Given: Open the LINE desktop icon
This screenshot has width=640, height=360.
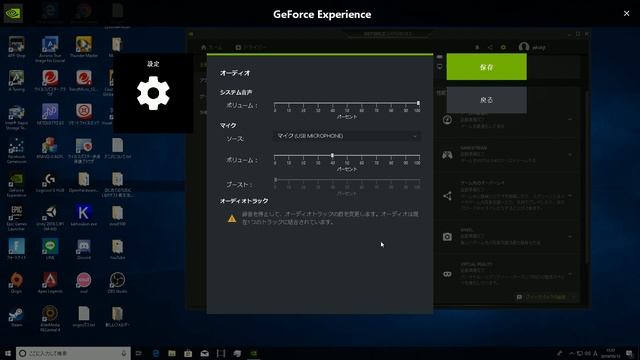Looking at the screenshot, I should coord(50,249).
